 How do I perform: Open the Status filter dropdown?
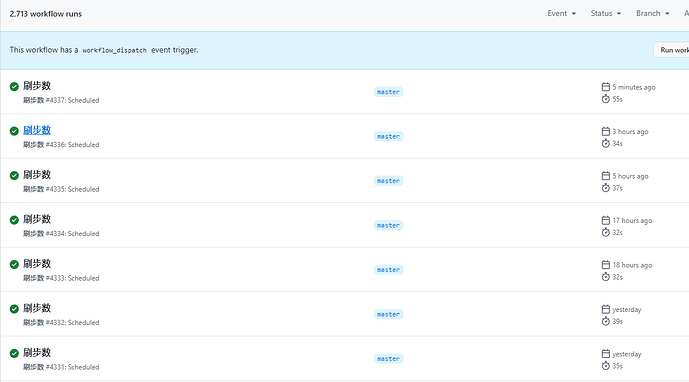coord(606,14)
